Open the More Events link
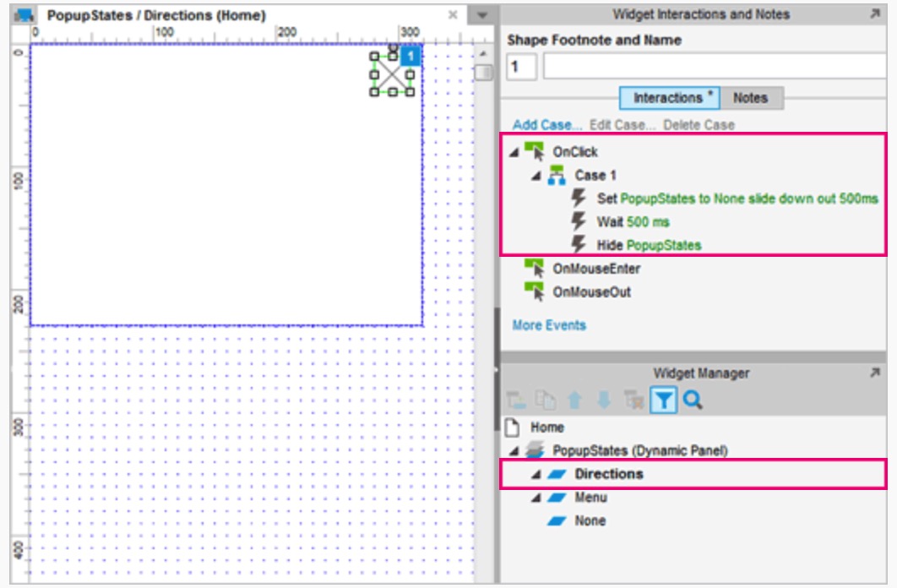 click(x=548, y=325)
